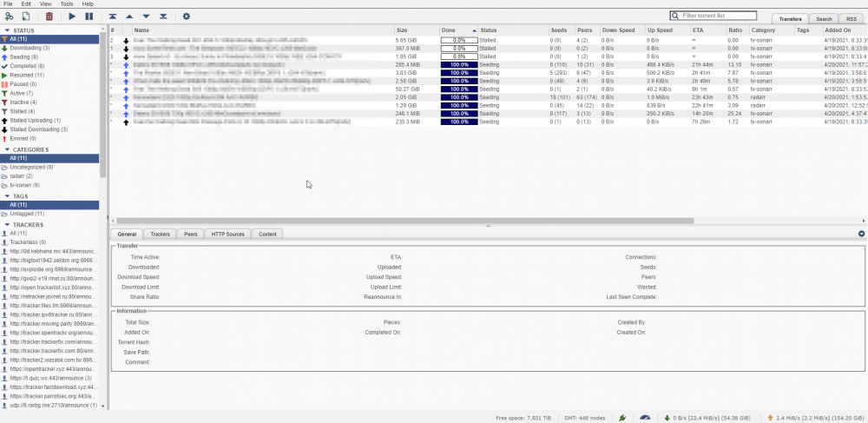Select the explodie.org:6969 tracker filter
868x423 pixels.
(49, 269)
